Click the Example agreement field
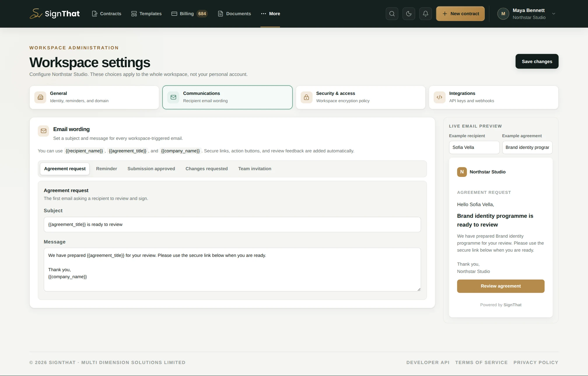The height and width of the screenshot is (376, 588). 527,147
